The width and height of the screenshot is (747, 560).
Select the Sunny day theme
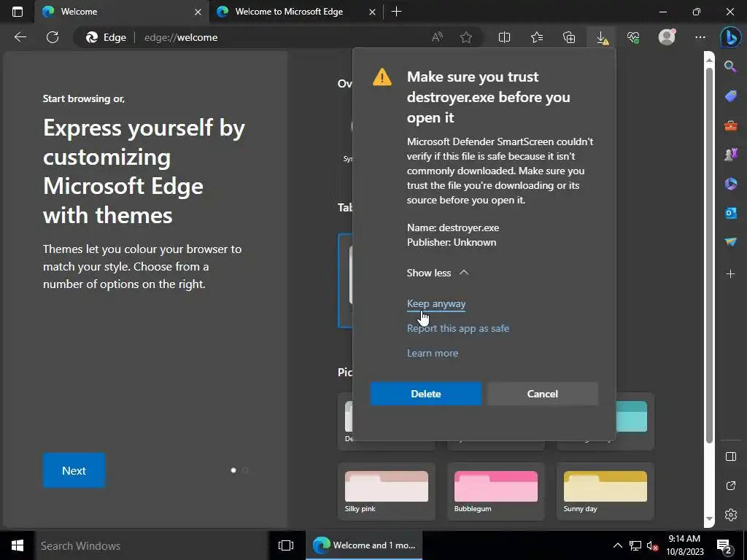(x=605, y=491)
